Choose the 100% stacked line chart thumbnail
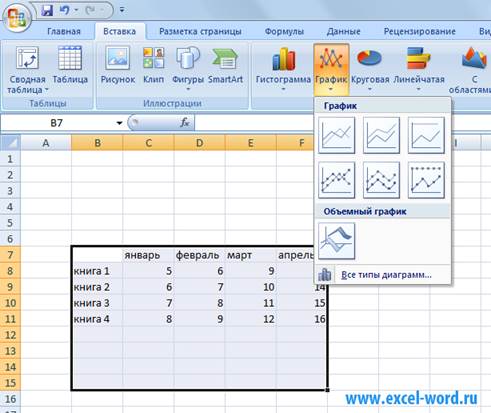This screenshot has width=491, height=413. coord(426,135)
